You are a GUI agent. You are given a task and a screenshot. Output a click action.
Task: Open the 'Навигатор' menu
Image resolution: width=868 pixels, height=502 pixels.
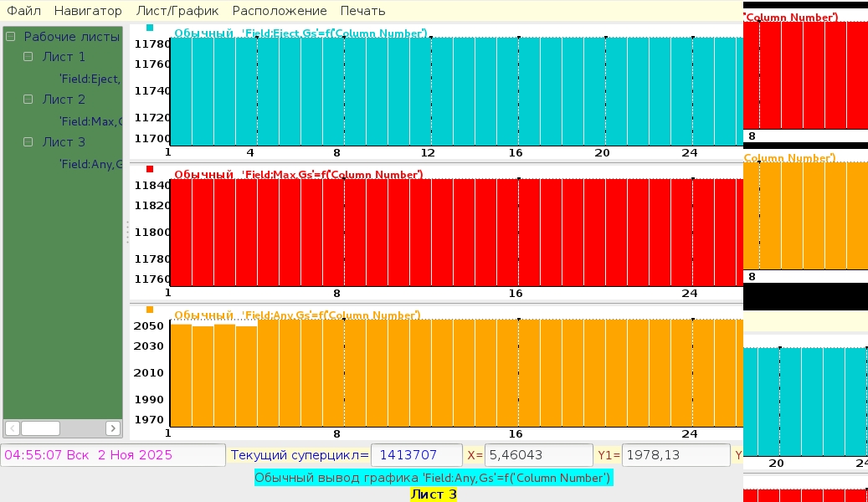[x=88, y=11]
